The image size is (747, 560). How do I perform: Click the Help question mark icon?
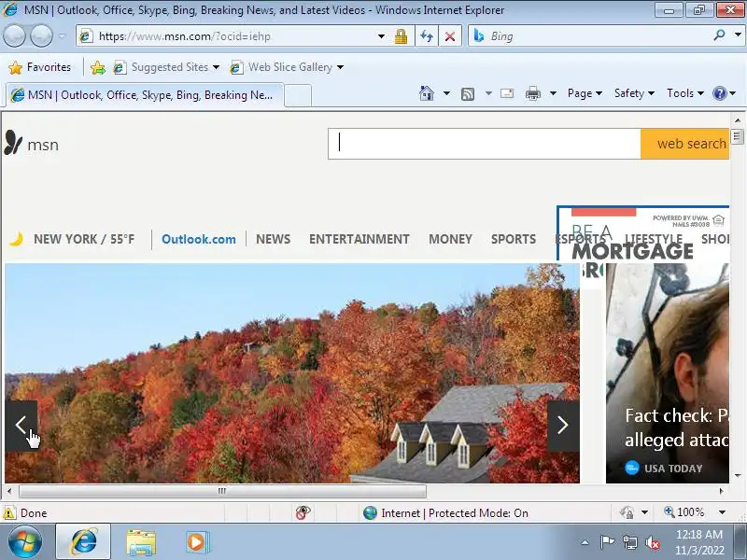(x=719, y=93)
